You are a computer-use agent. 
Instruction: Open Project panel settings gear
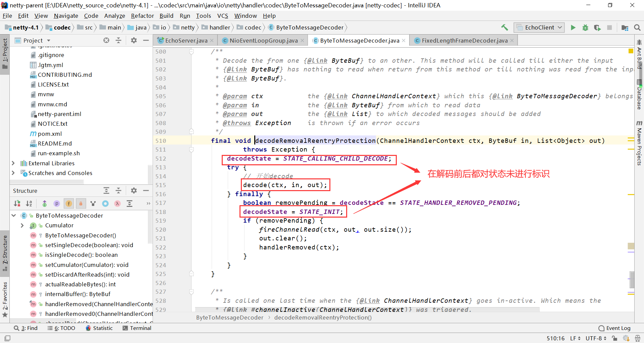tap(134, 40)
